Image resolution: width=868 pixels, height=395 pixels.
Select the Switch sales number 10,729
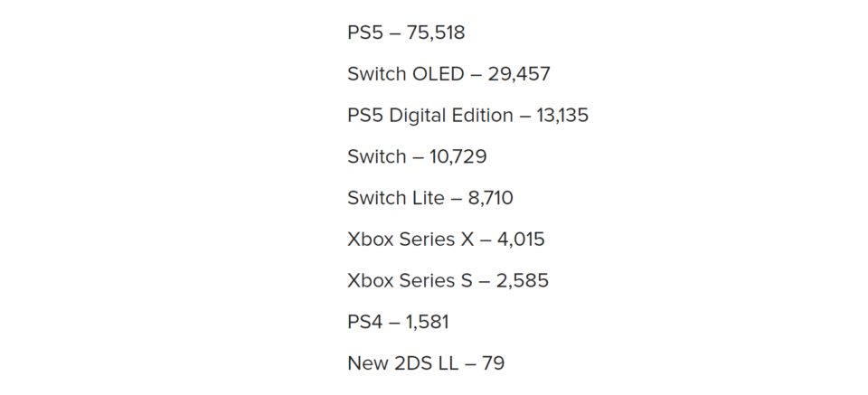pyautogui.click(x=458, y=157)
